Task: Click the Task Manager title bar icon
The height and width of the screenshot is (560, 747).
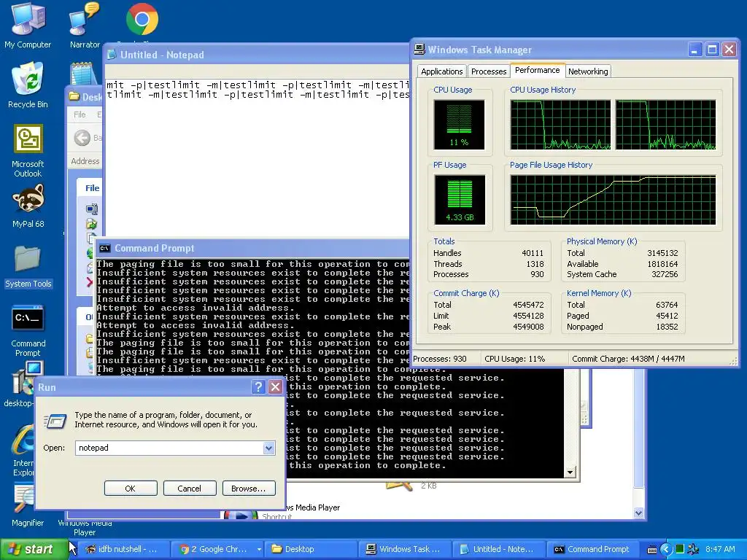Action: [x=419, y=49]
